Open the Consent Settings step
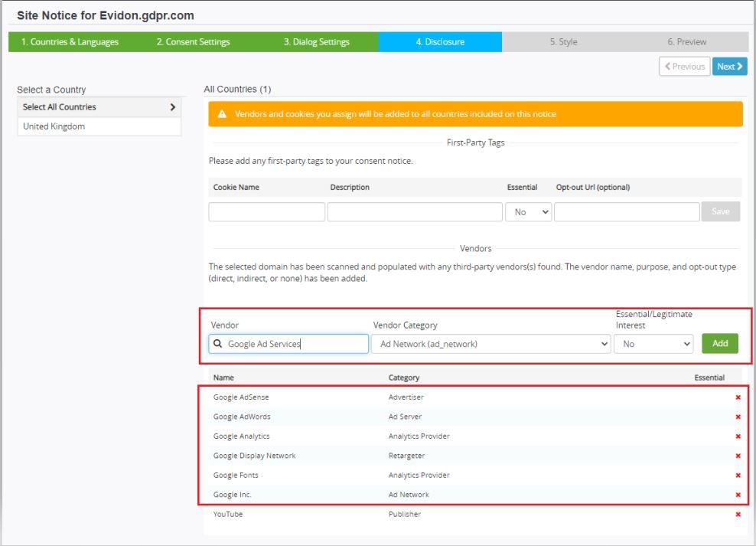756x546 pixels. pos(193,42)
